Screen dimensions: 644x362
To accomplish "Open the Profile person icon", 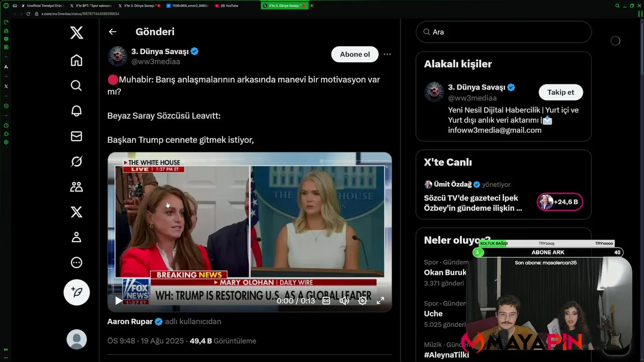I will click(x=76, y=237).
